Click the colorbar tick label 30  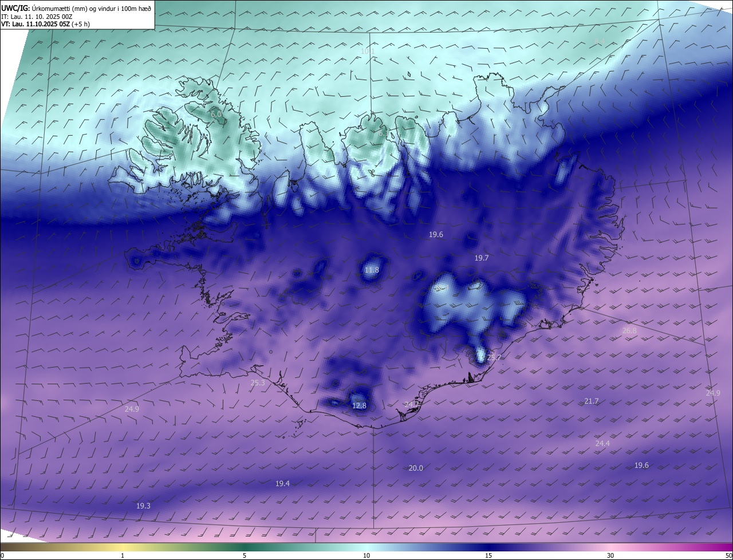(x=610, y=555)
